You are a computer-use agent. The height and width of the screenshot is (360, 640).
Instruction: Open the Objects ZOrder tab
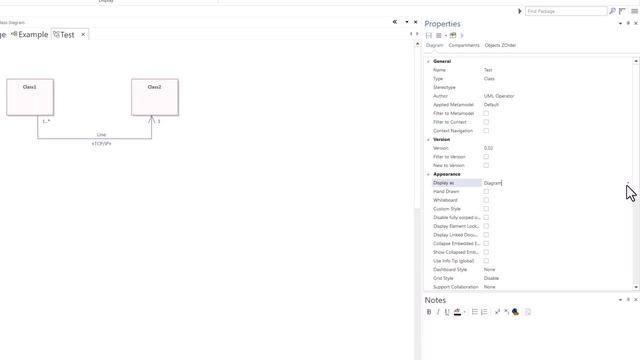click(500, 45)
